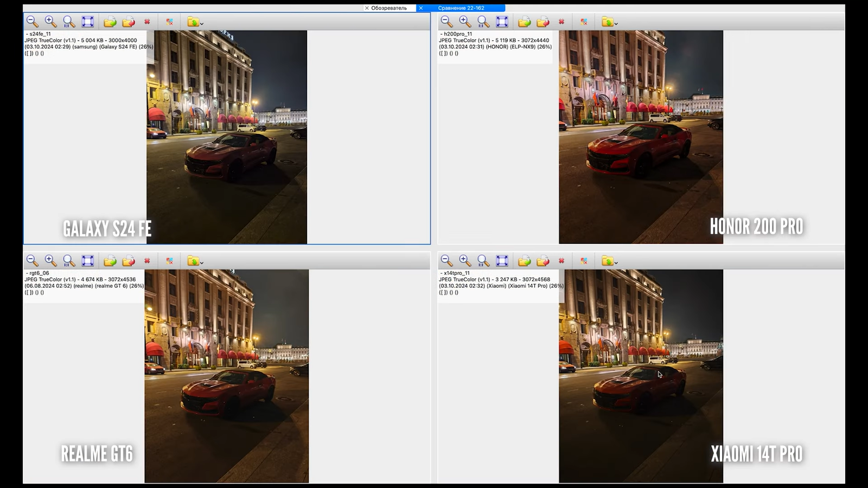Zoom out in the Xiaomi 14T Pro panel
The width and height of the screenshot is (868, 488).
(446, 261)
